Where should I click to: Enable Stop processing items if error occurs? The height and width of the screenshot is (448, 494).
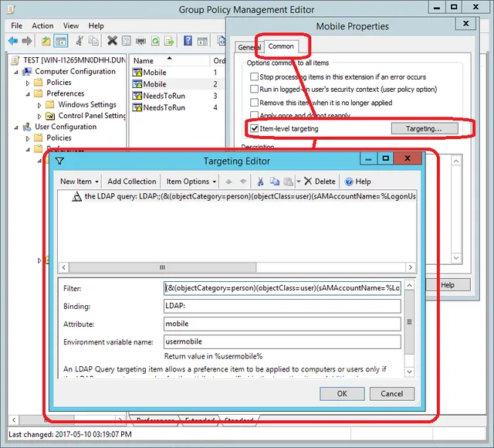(254, 76)
